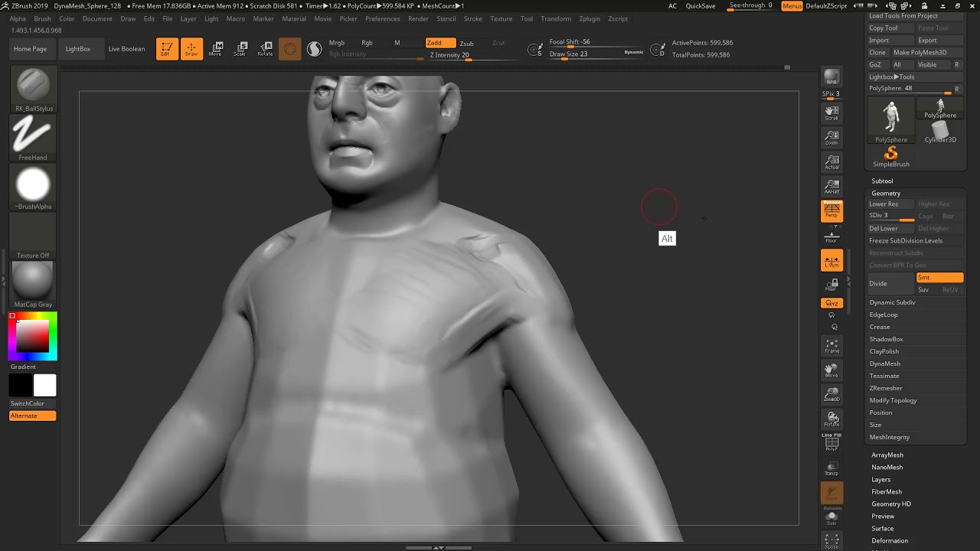Open the MatCap Gray material picker
Screen dimensions: 980x551
(33, 285)
